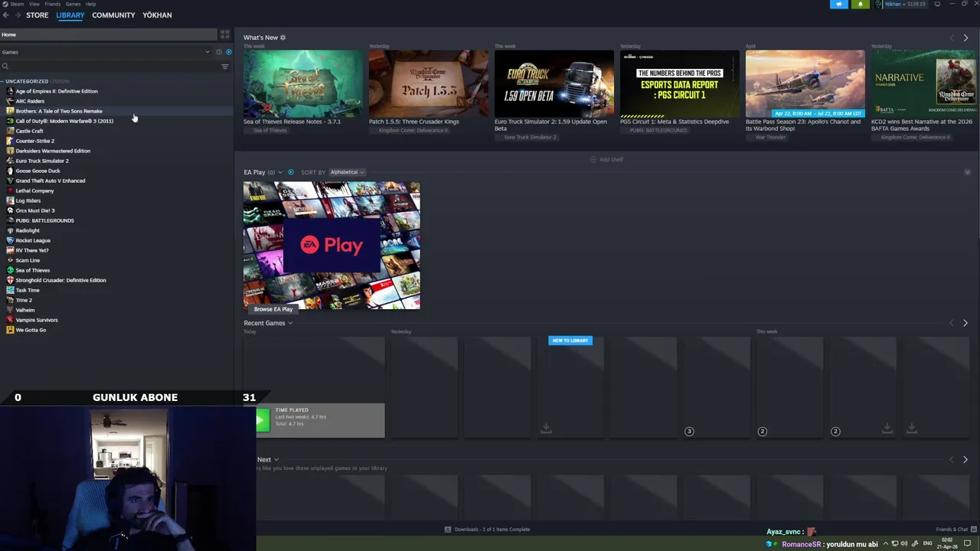980x551 pixels.
Task: Switch to the STORE tab
Action: [37, 15]
